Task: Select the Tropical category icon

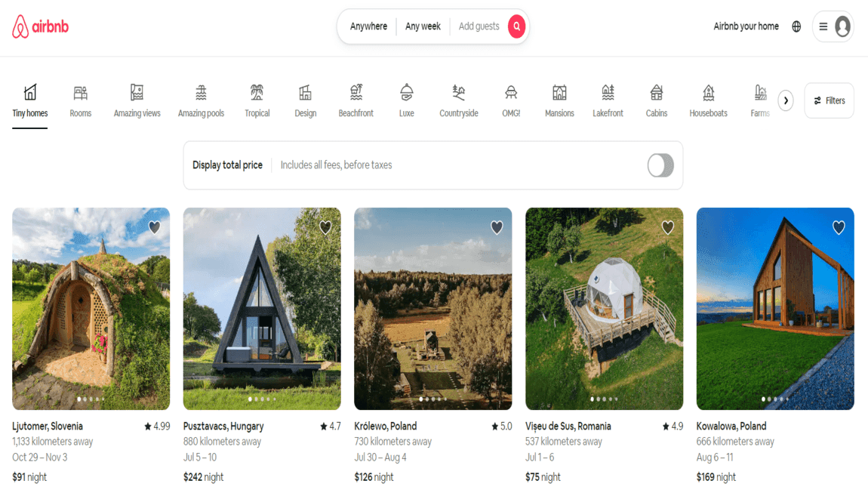Action: (257, 94)
